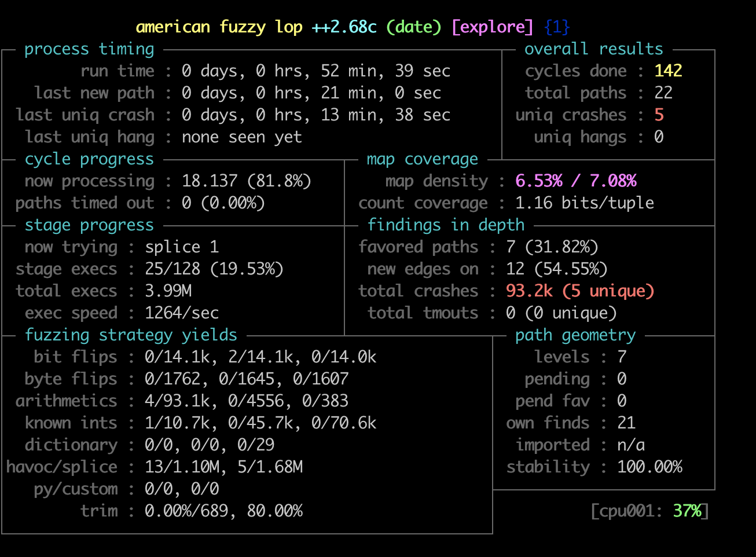Select the 'fuzzing strategy yields' section header

coord(131,335)
